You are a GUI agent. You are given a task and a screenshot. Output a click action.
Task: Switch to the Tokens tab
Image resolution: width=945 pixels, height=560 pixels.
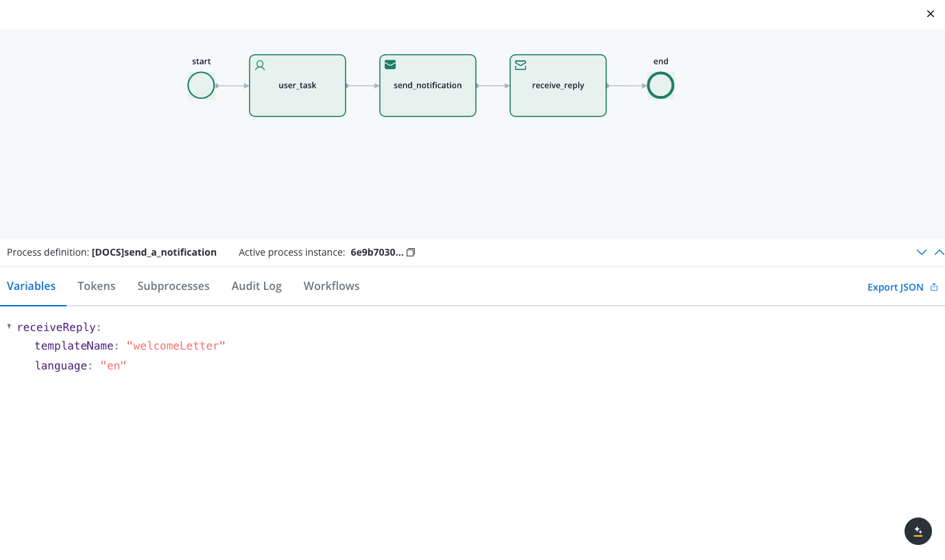pyautogui.click(x=97, y=286)
